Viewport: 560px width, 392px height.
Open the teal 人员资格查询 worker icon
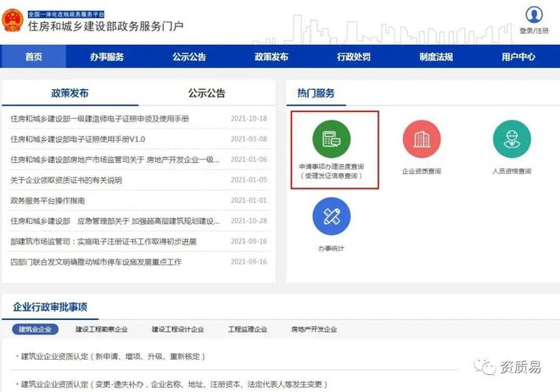(512, 139)
